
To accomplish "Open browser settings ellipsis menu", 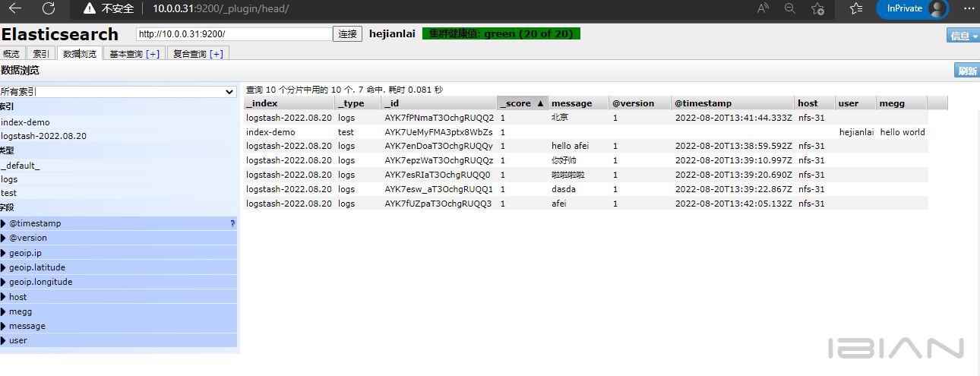I will [x=967, y=8].
